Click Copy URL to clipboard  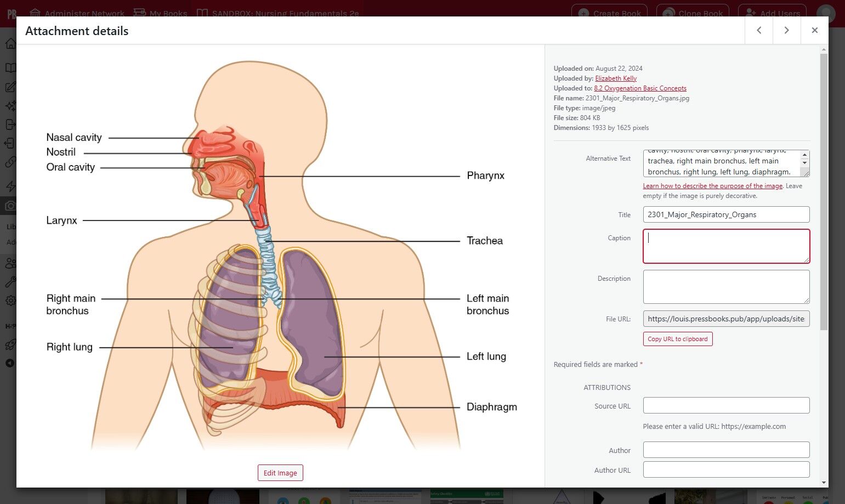[x=678, y=339]
